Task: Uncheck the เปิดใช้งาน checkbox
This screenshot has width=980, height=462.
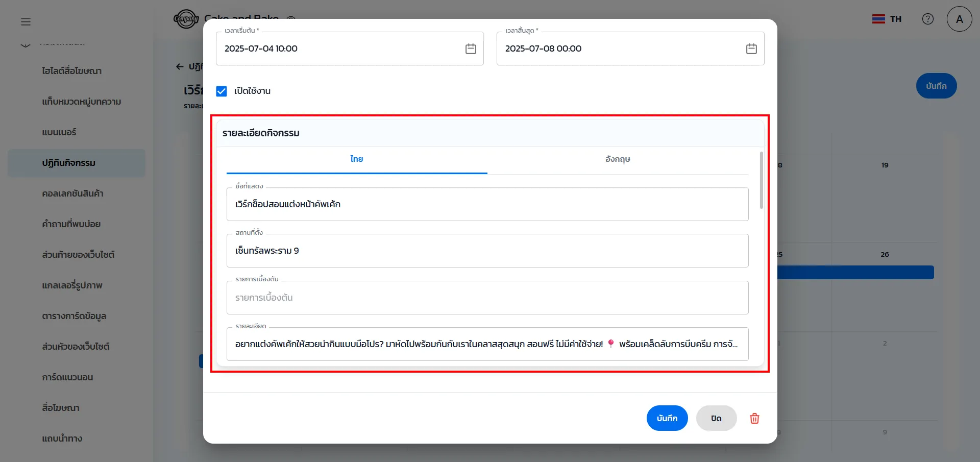Action: [x=222, y=91]
